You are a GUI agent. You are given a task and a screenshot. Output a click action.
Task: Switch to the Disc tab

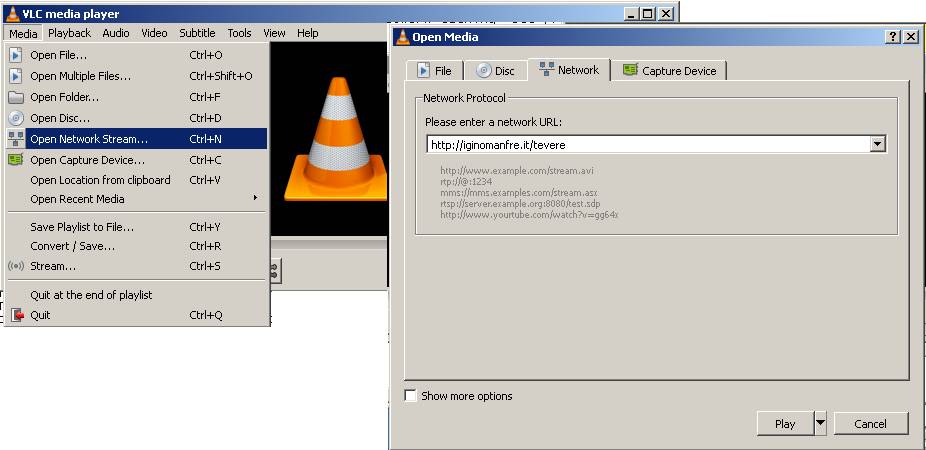[x=495, y=71]
